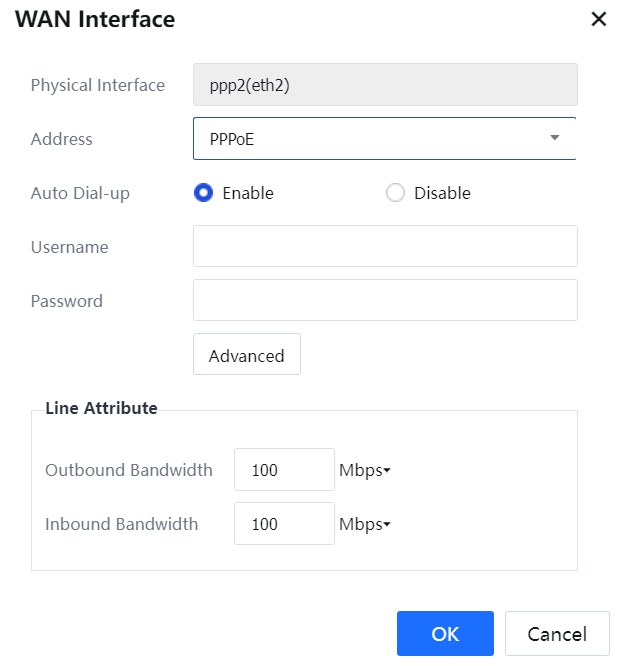Click the Password label text

(67, 301)
